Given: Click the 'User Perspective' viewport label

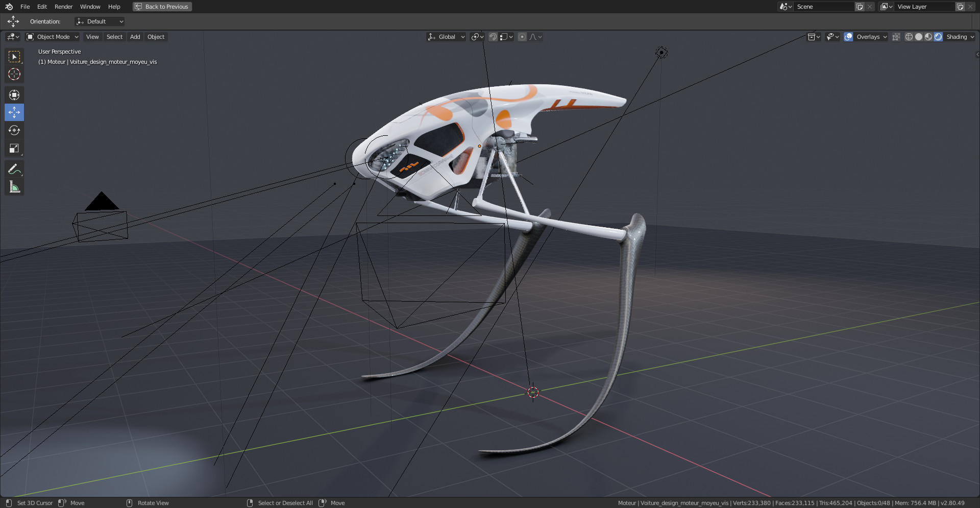Looking at the screenshot, I should point(59,52).
